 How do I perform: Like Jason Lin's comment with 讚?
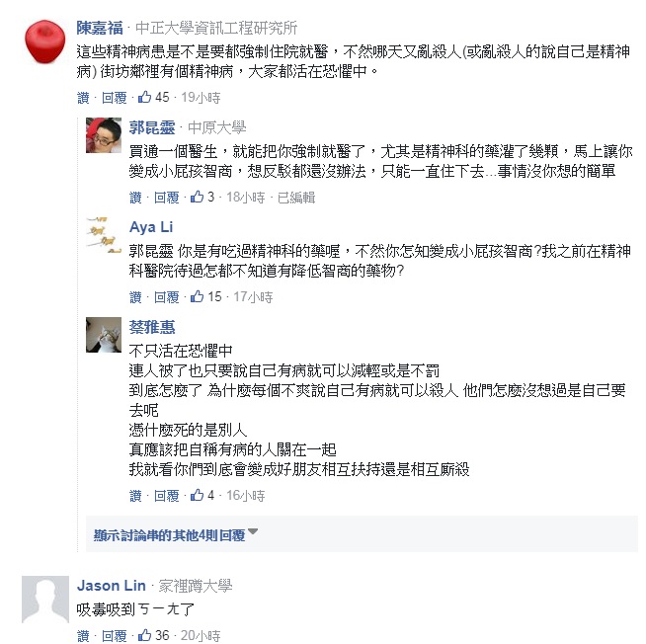83,636
